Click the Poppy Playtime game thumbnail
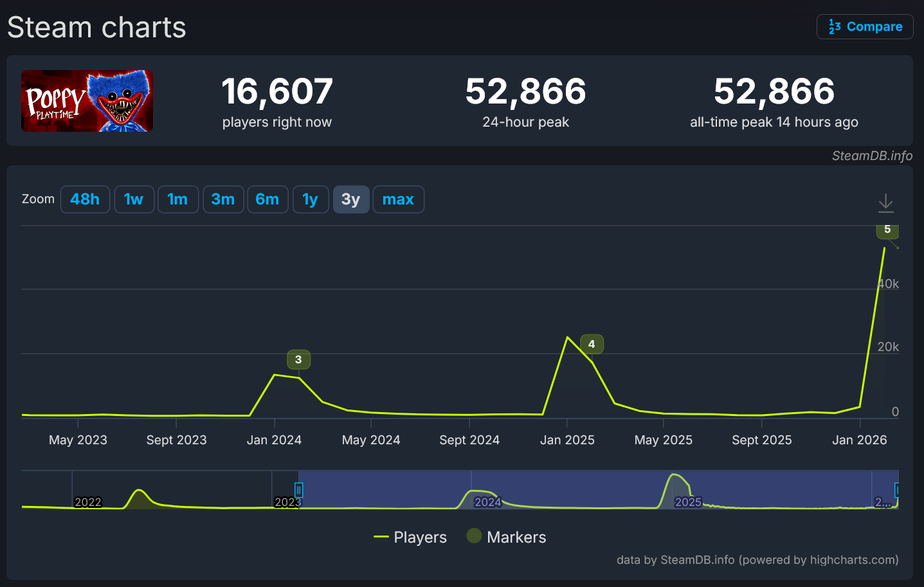This screenshot has height=587, width=924. (87, 101)
